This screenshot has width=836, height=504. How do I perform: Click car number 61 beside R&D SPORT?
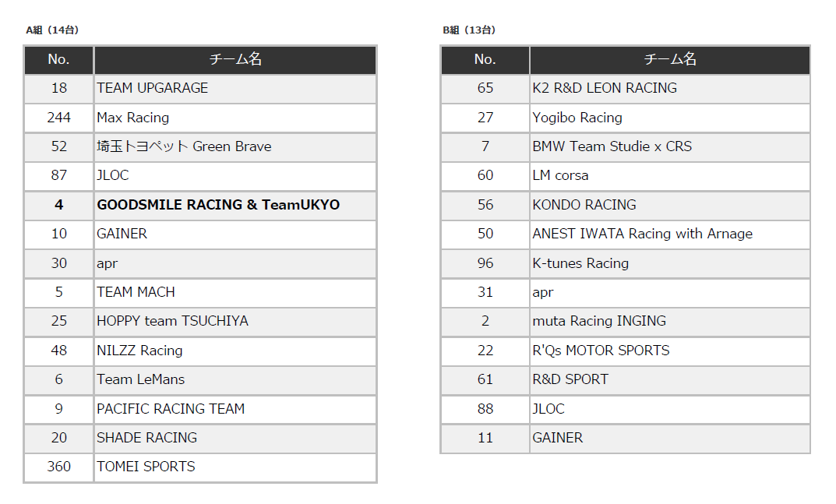click(485, 379)
